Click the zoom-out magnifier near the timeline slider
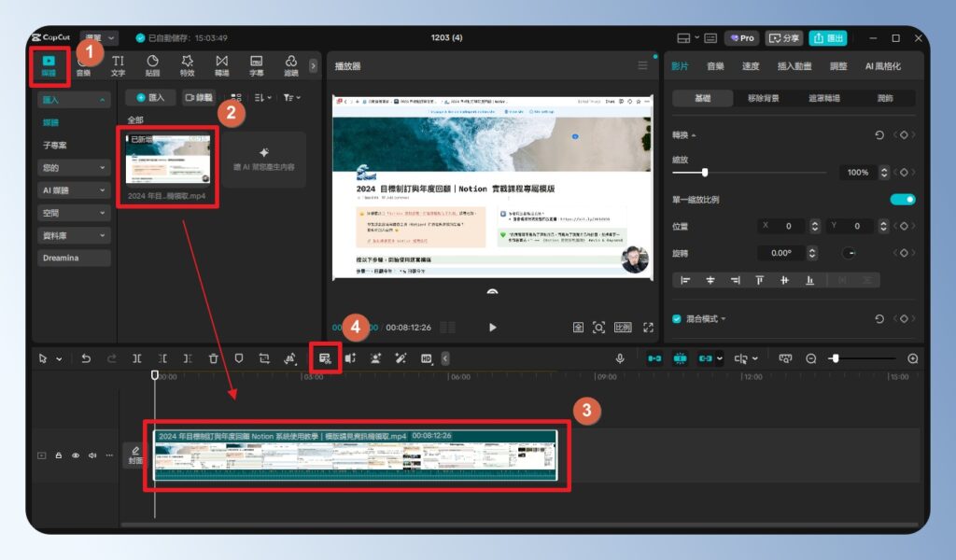 (x=810, y=358)
